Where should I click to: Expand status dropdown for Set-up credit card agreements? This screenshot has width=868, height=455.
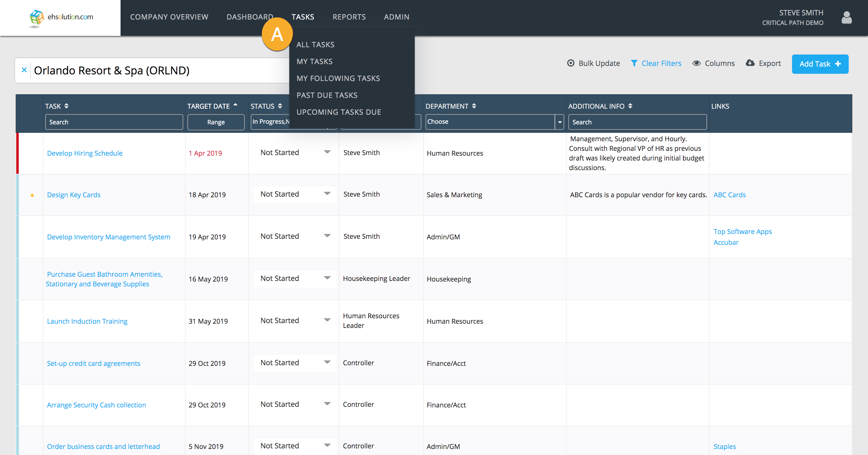tap(327, 363)
